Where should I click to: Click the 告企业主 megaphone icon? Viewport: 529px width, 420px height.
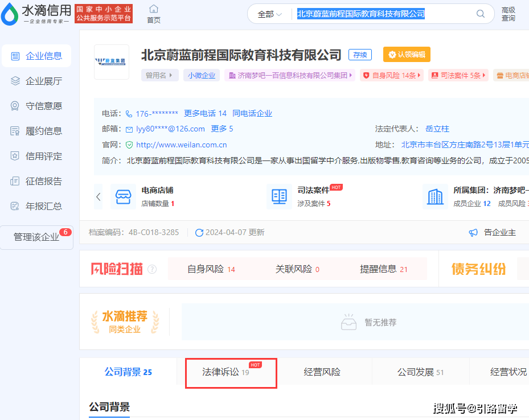(x=473, y=233)
